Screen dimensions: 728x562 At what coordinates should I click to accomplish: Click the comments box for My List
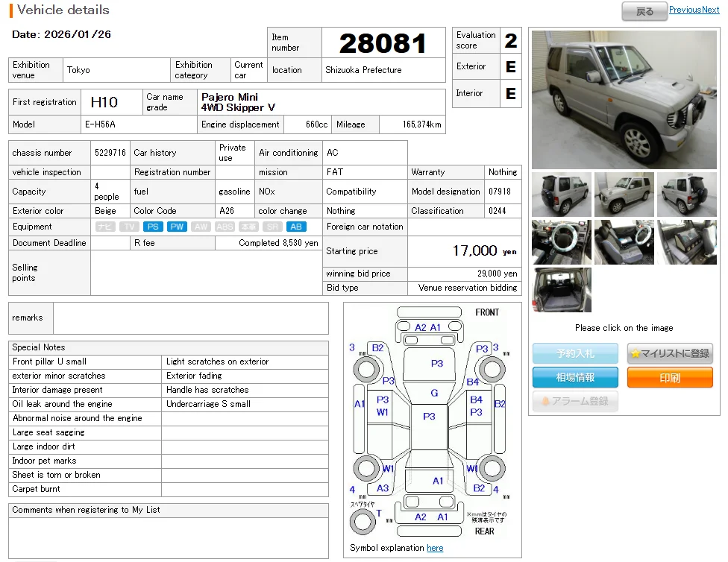click(169, 538)
